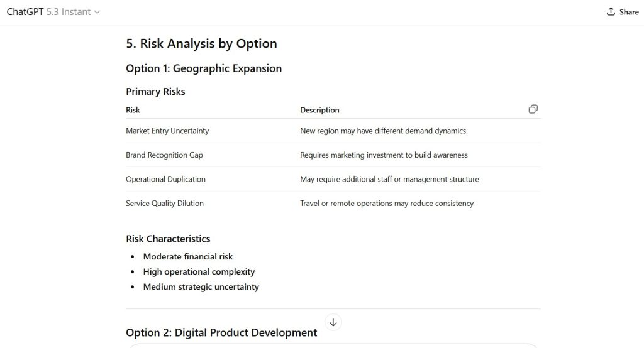Click the "Description" column header
The width and height of the screenshot is (644, 348).
319,110
